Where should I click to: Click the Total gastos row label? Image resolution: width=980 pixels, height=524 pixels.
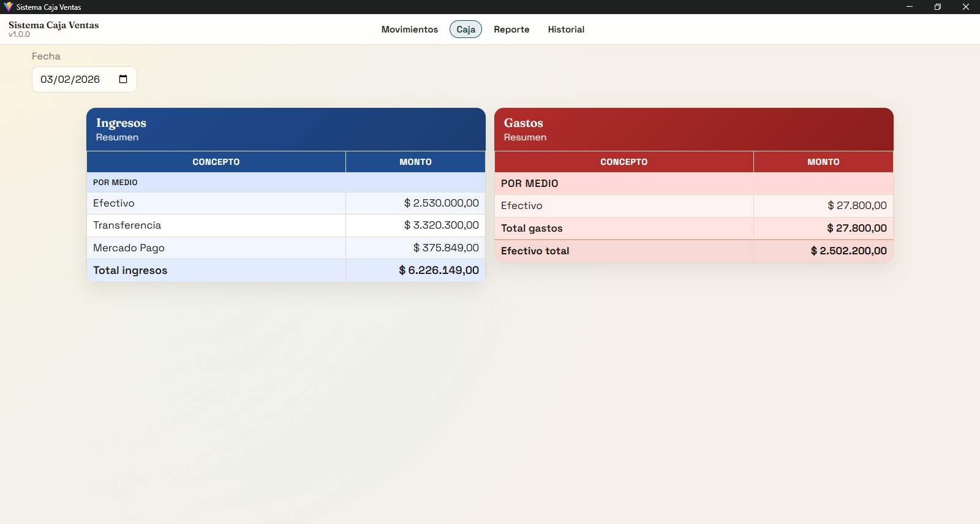tap(532, 229)
